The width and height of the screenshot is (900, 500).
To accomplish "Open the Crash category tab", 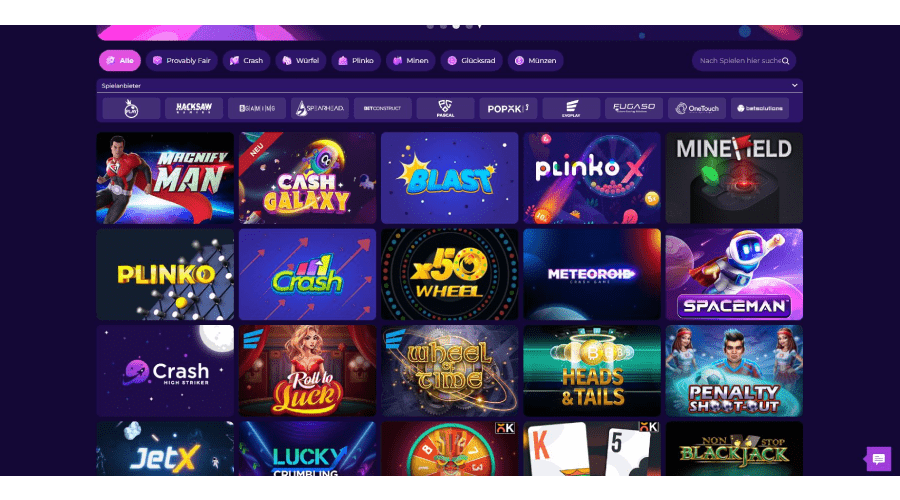I will pyautogui.click(x=246, y=60).
